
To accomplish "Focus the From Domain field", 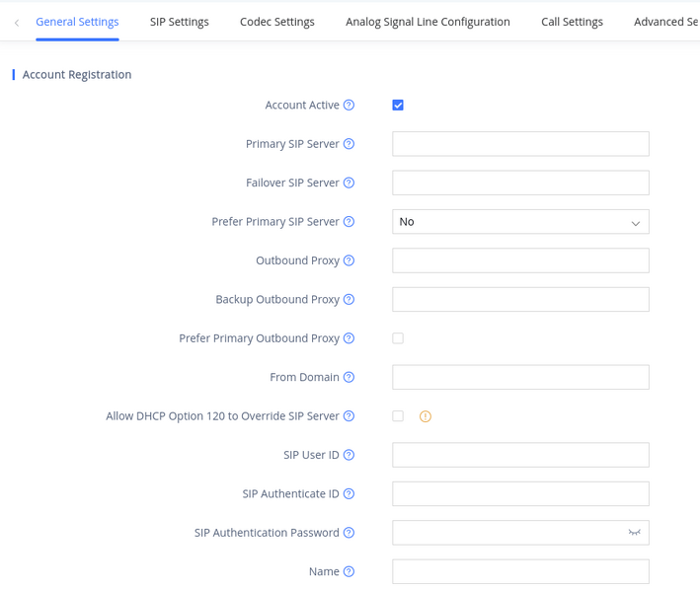I will (x=520, y=377).
